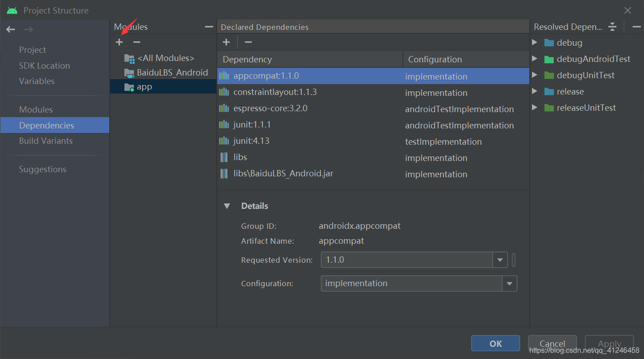Image resolution: width=644 pixels, height=359 pixels.
Task: Click the Configuration field showing implementation
Action: coord(411,283)
